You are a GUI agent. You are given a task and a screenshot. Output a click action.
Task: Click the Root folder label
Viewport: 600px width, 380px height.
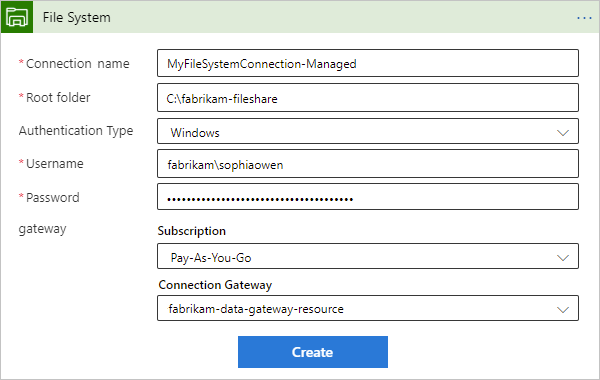pos(58,98)
